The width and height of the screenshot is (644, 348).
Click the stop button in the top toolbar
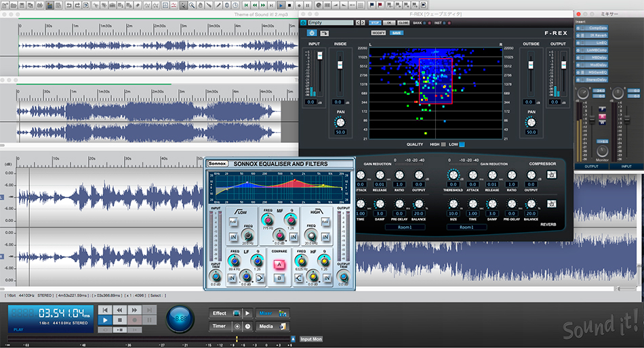tap(289, 5)
